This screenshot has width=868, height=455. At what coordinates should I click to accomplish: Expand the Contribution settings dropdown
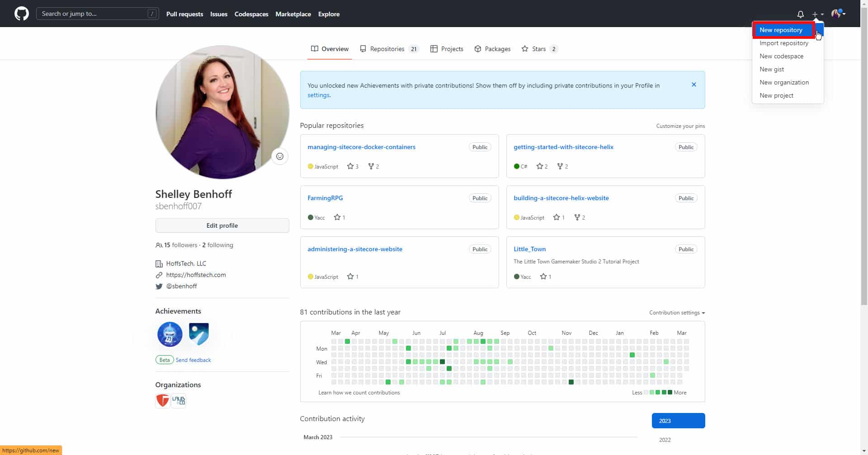click(x=676, y=313)
